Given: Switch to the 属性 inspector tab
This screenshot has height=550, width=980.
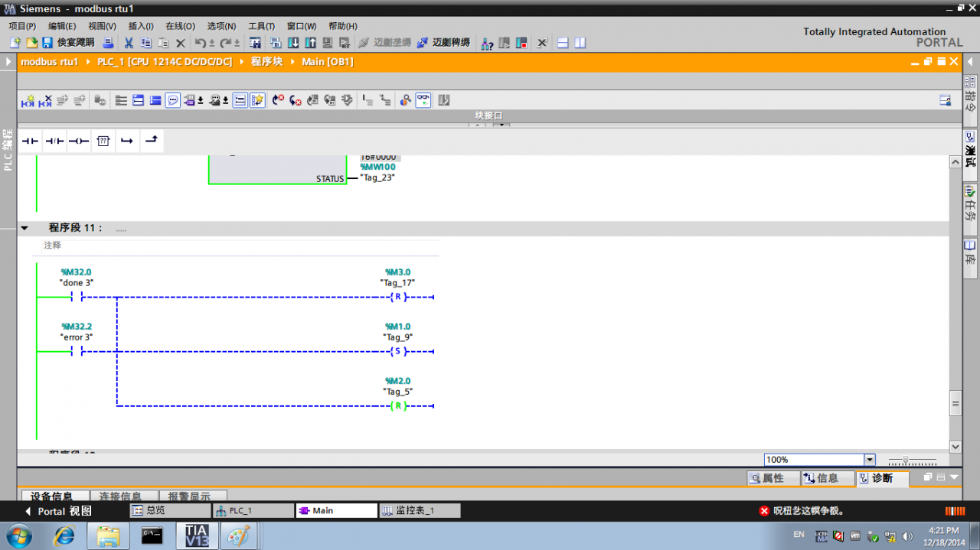Looking at the screenshot, I should 773,478.
